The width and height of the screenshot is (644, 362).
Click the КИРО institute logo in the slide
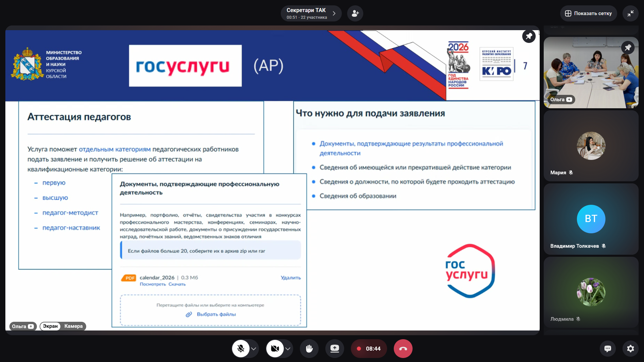(496, 64)
